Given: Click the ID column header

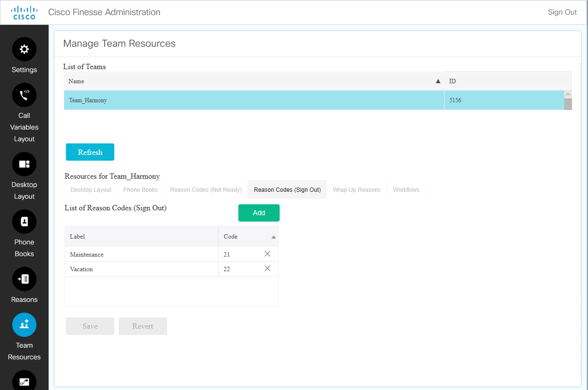Looking at the screenshot, I should click(508, 81).
